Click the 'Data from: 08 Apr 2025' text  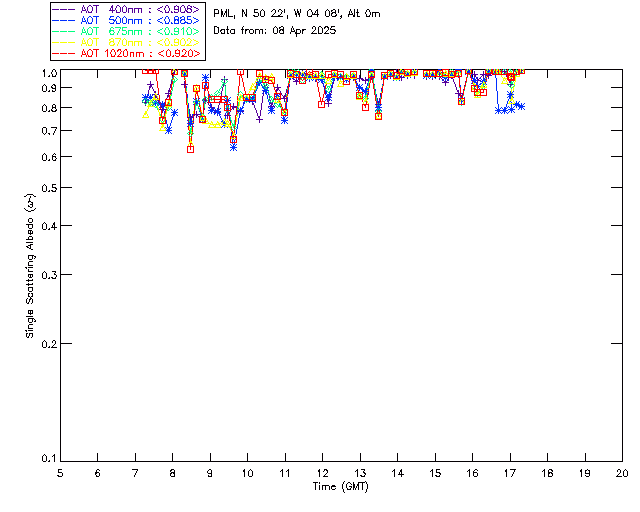275,31
